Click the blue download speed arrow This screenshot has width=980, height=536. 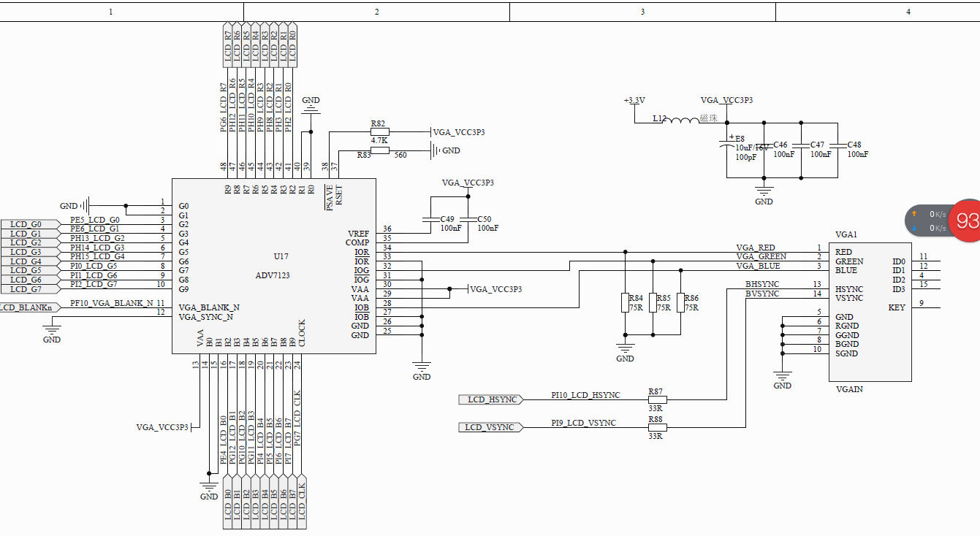pyautogui.click(x=915, y=228)
